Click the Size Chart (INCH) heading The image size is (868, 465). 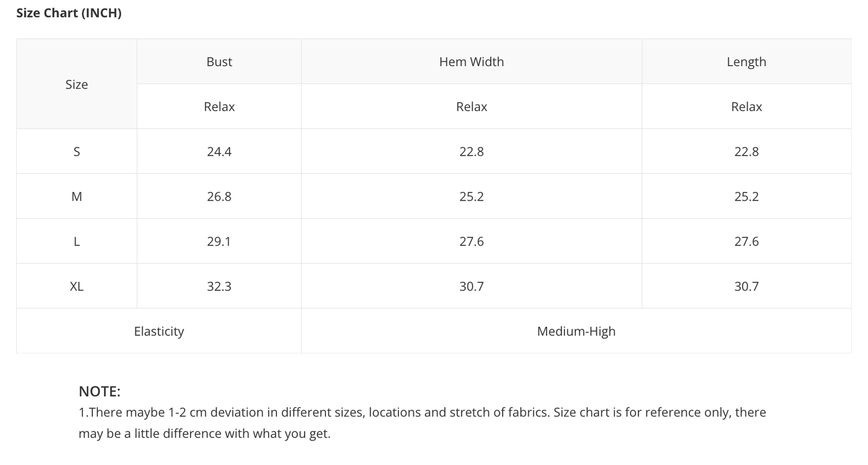68,13
